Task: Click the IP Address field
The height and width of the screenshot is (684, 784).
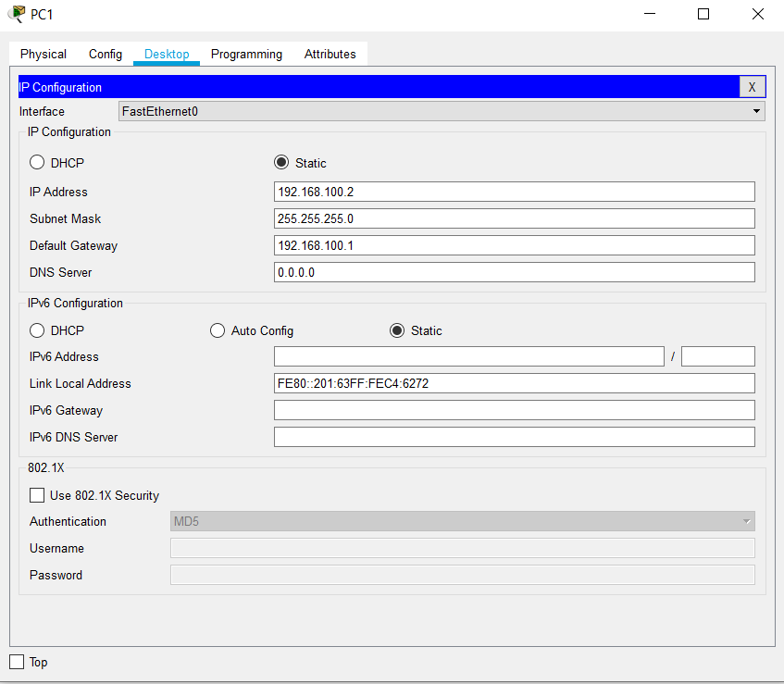Action: (515, 192)
